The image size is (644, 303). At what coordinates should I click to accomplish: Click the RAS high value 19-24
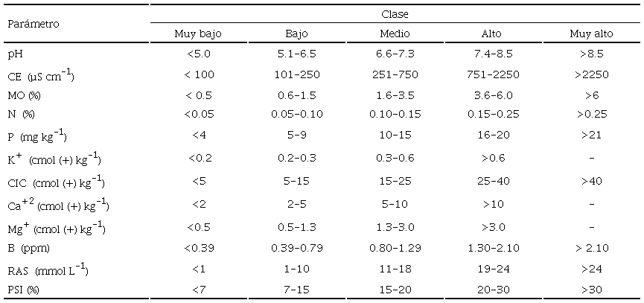pyautogui.click(x=491, y=267)
